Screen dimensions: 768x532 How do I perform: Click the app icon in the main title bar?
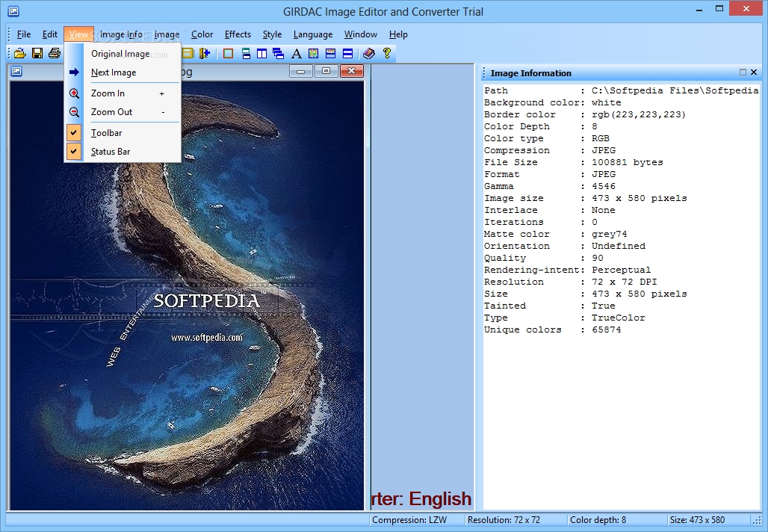click(x=13, y=10)
